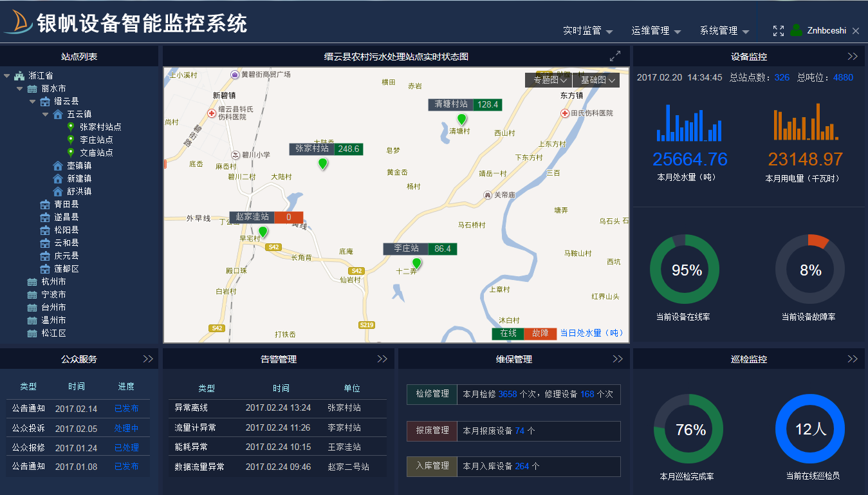Click total station count 326
This screenshot has width=868, height=495.
782,77
